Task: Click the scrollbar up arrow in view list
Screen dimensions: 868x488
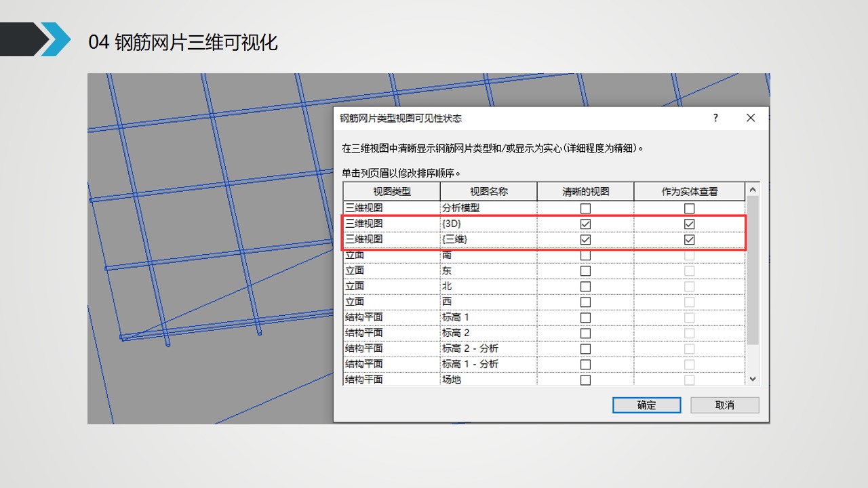Action: coord(752,190)
